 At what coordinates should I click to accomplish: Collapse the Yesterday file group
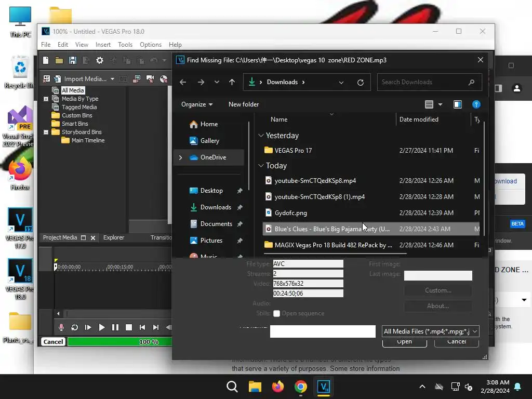pos(261,136)
